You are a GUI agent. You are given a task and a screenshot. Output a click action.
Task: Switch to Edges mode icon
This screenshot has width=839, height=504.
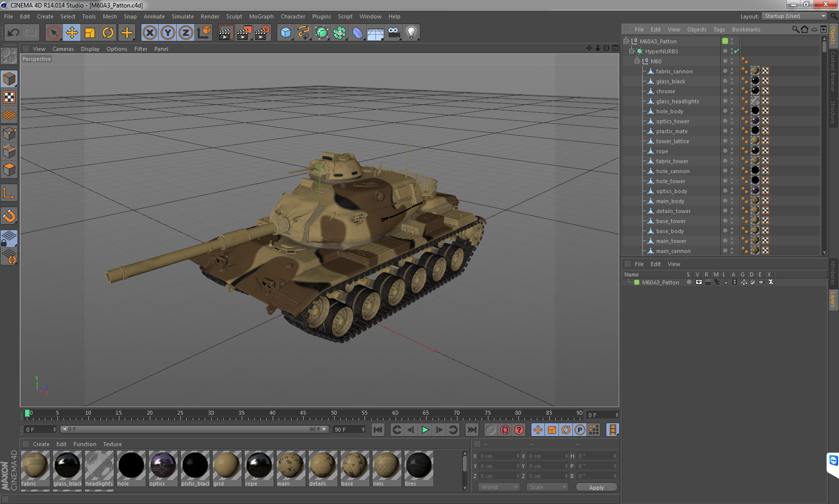9,152
